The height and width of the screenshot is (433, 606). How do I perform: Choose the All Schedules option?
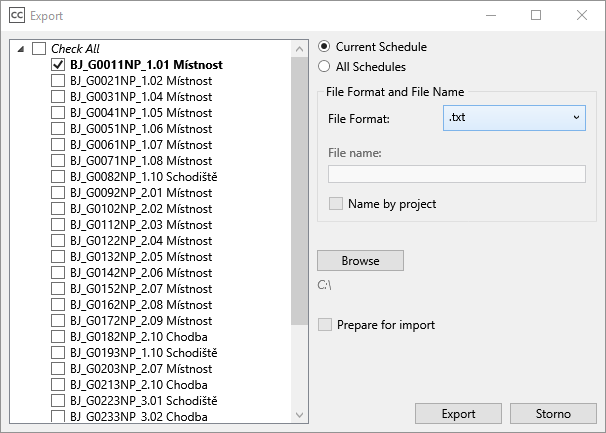click(x=324, y=67)
